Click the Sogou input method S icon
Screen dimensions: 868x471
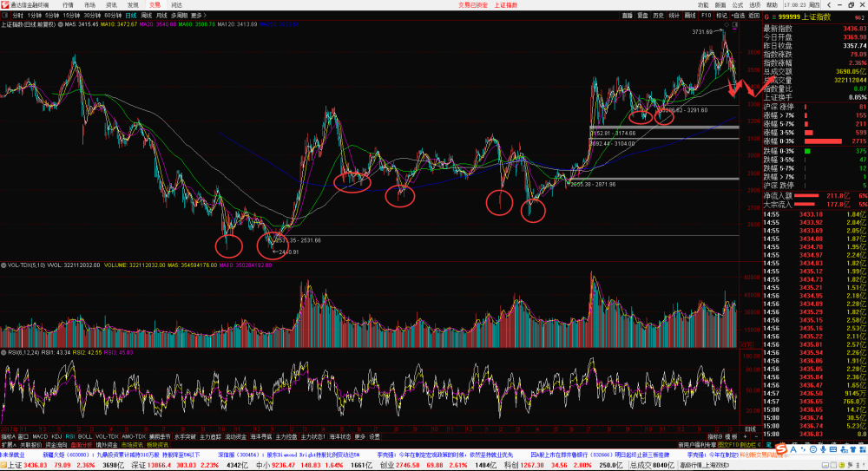[781, 448]
